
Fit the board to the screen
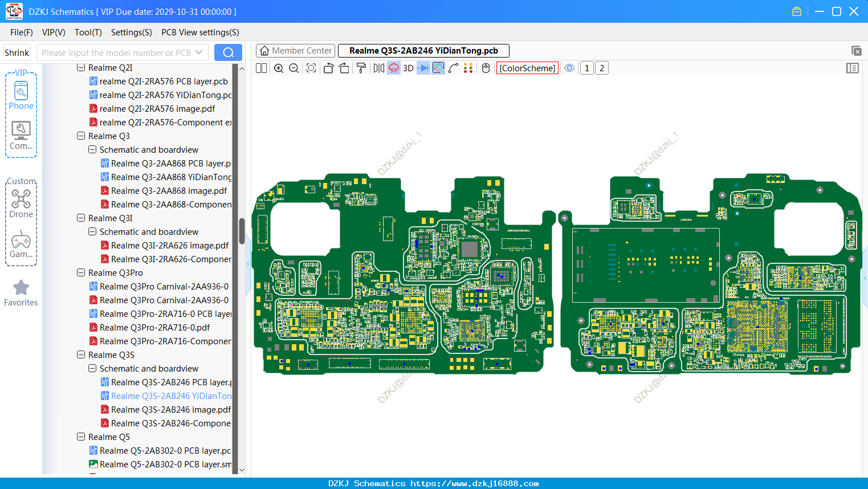[x=311, y=68]
